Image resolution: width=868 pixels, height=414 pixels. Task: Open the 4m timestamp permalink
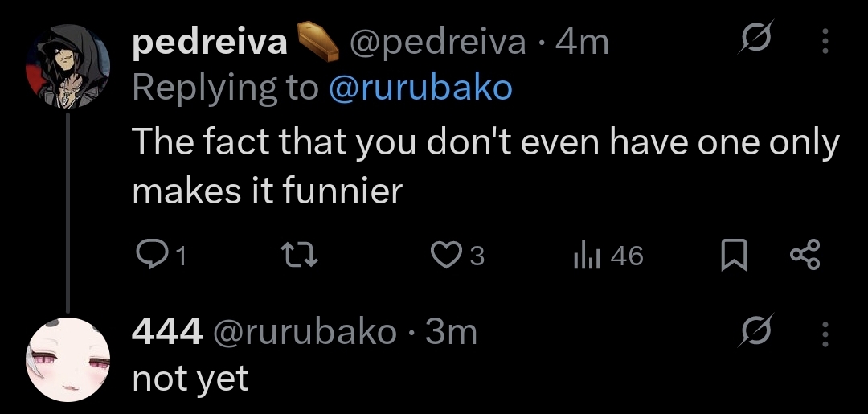[x=583, y=43]
